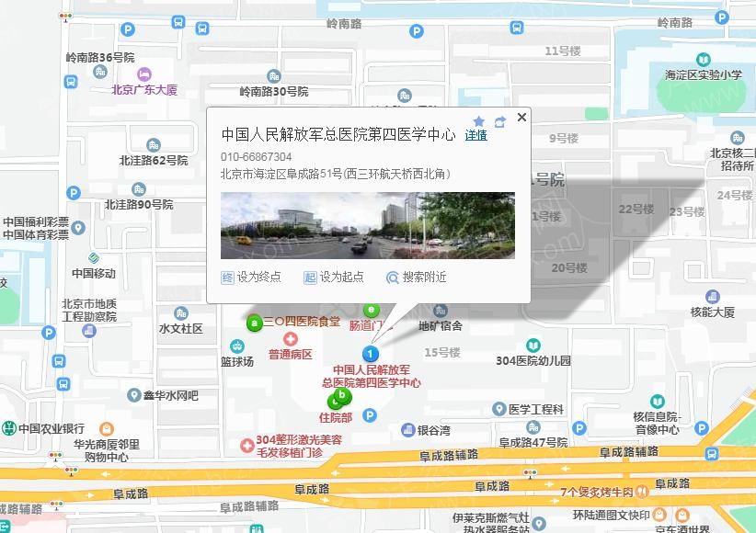Image resolution: width=756 pixels, height=533 pixels.
Task: Click the 北洼路62号院 residential icon
Action: point(154,144)
